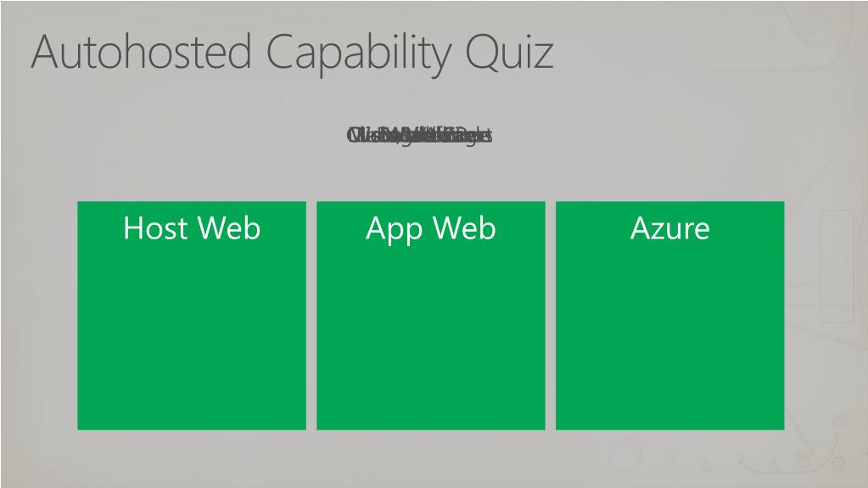
Task: Click the Autohosted Capability Quiz title
Action: (292, 53)
